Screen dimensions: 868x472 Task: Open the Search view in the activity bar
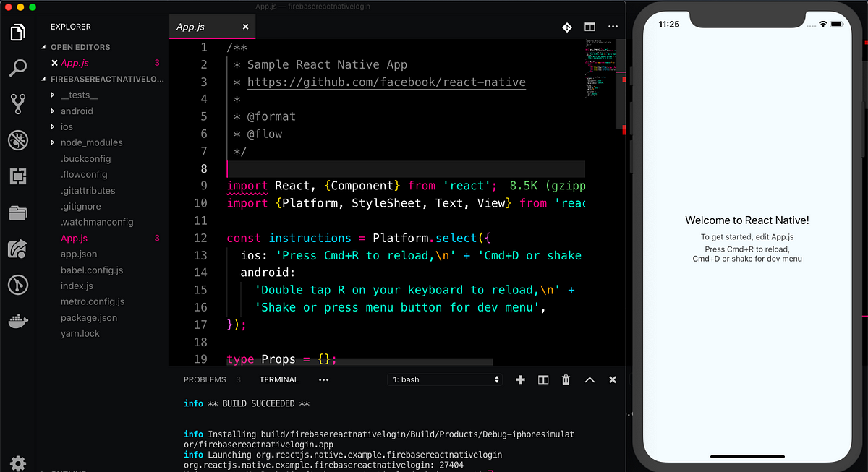point(18,67)
